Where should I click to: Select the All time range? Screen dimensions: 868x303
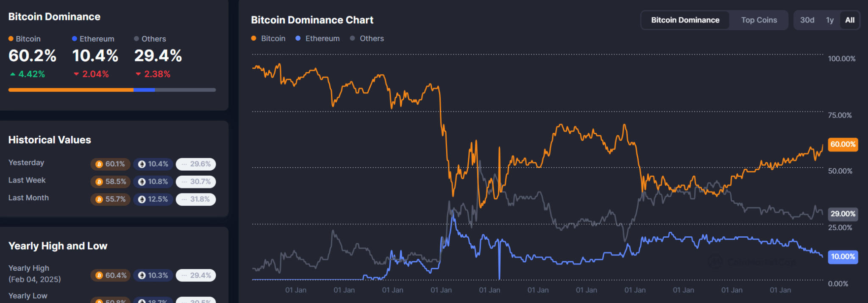point(850,20)
